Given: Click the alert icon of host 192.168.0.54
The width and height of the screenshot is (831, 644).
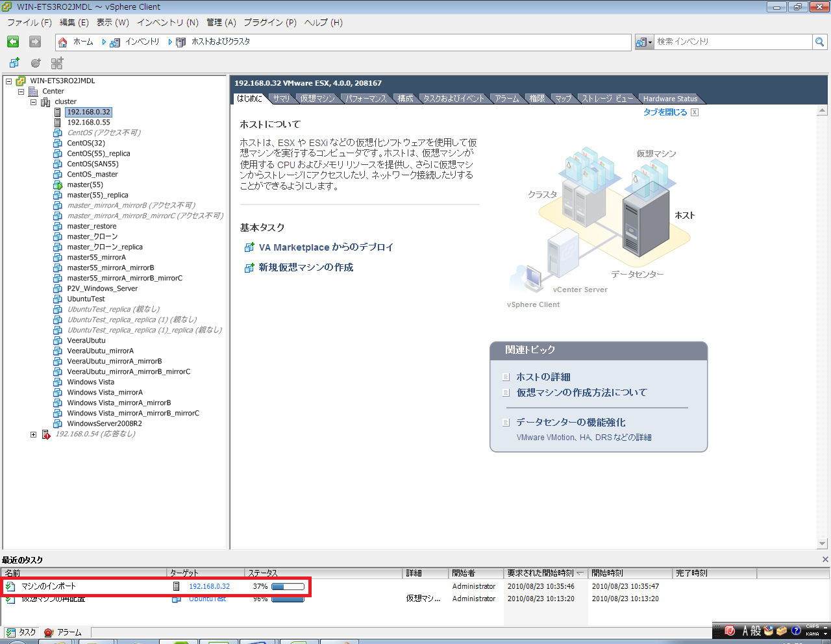Looking at the screenshot, I should point(46,434).
